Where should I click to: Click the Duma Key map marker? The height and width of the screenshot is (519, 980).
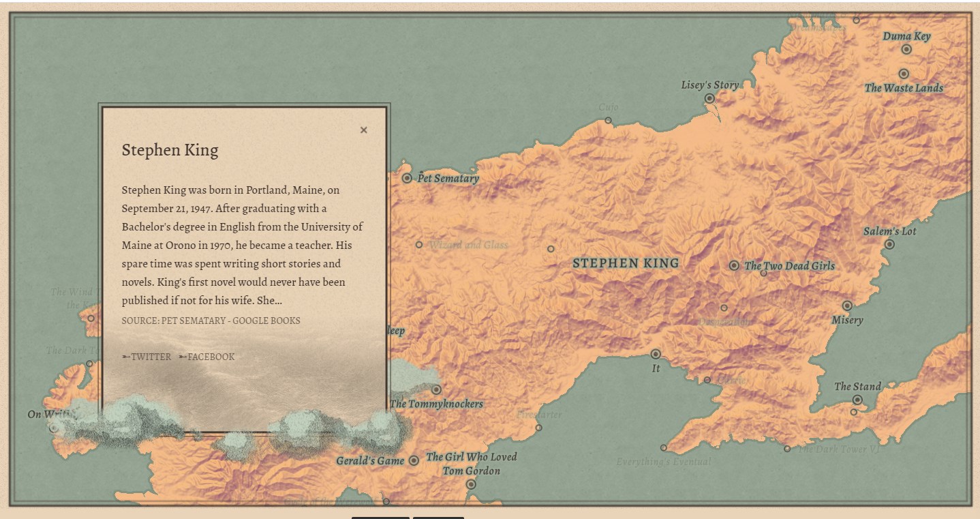click(906, 49)
